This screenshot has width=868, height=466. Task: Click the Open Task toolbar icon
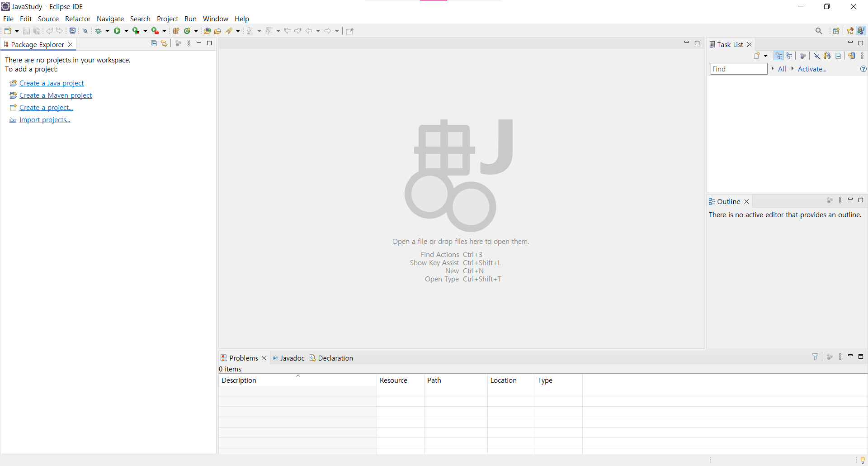tap(217, 31)
